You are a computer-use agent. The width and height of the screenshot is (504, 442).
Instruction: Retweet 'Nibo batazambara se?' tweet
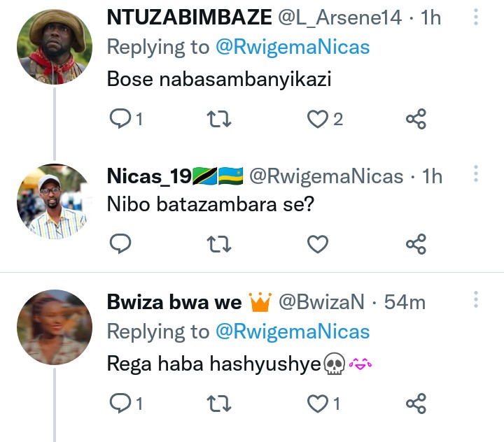(220, 243)
